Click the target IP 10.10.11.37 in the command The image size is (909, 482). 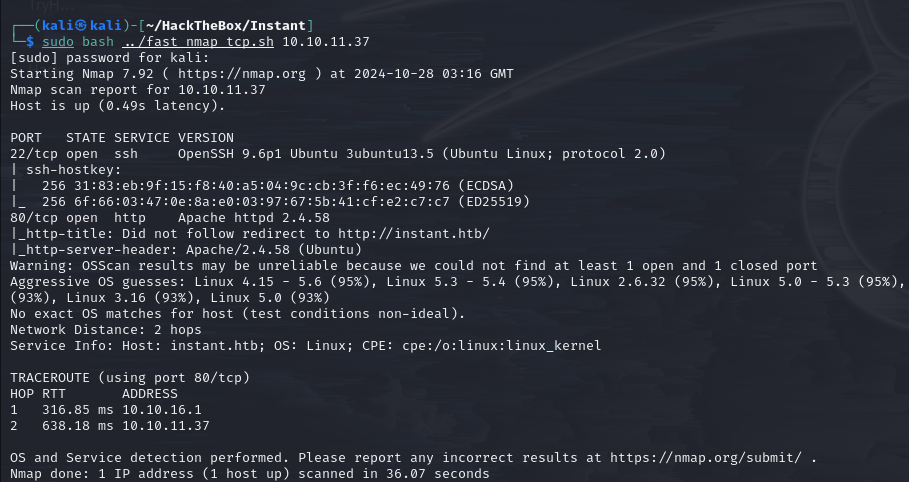tap(326, 42)
